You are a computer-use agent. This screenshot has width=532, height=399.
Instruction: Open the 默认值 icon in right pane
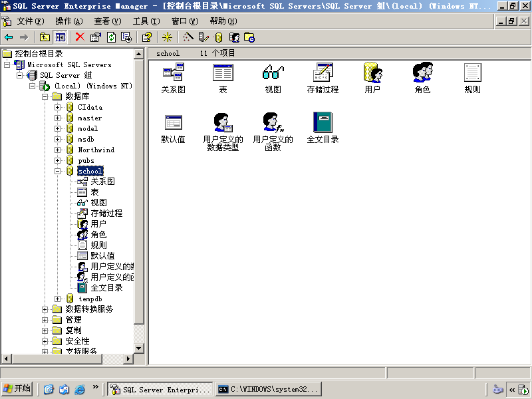(174, 129)
